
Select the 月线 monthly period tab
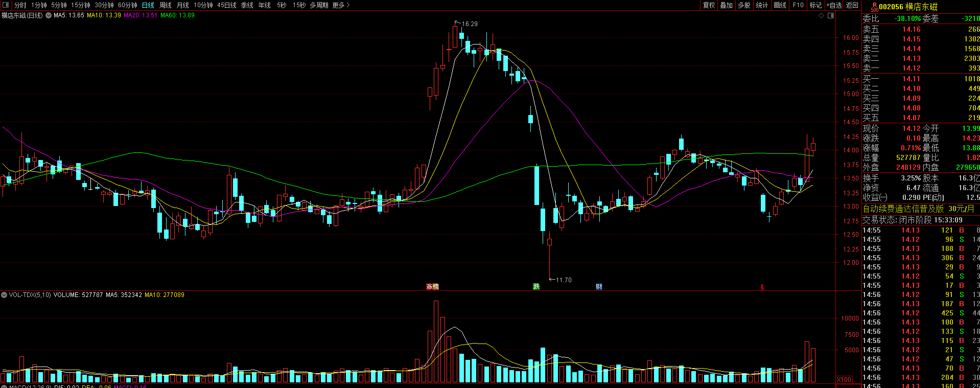tap(183, 5)
